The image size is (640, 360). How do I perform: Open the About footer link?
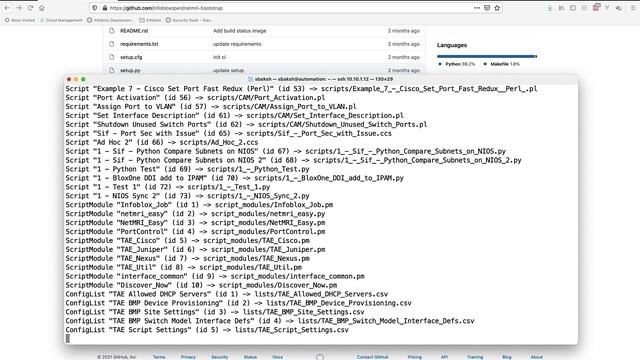click(537, 357)
